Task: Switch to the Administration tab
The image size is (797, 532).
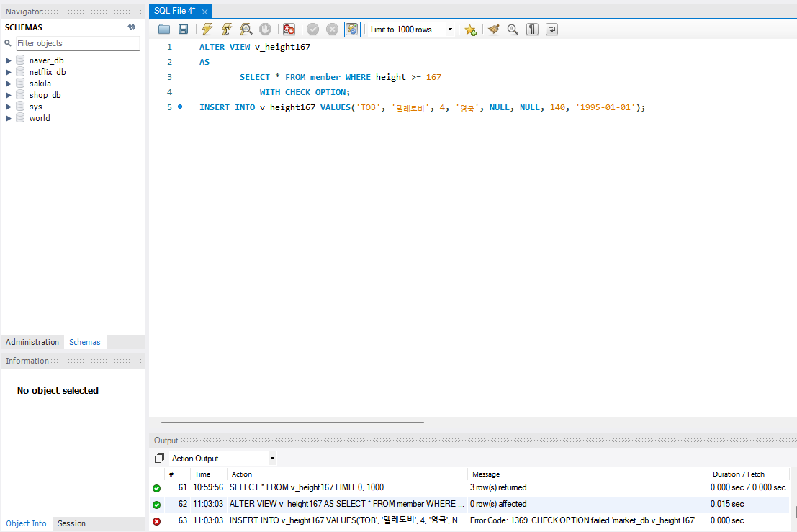Action: coord(32,342)
